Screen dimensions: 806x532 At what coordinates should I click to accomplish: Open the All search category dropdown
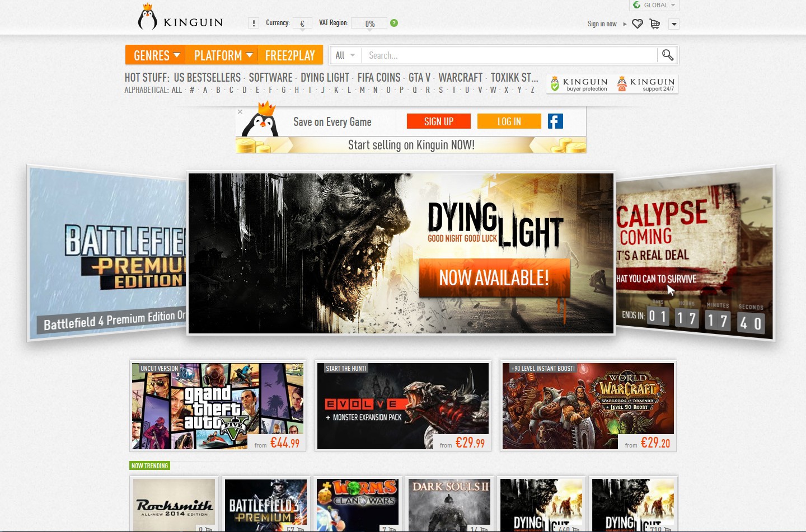point(345,55)
